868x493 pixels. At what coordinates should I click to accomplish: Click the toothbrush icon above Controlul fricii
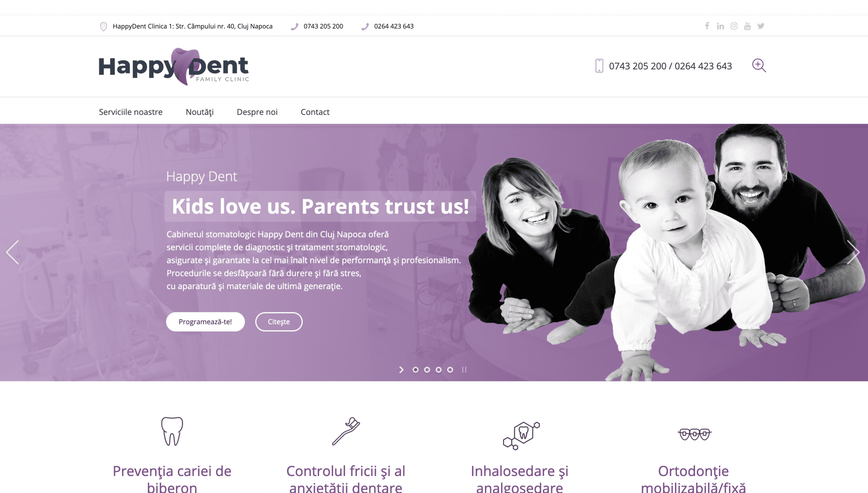pyautogui.click(x=346, y=431)
